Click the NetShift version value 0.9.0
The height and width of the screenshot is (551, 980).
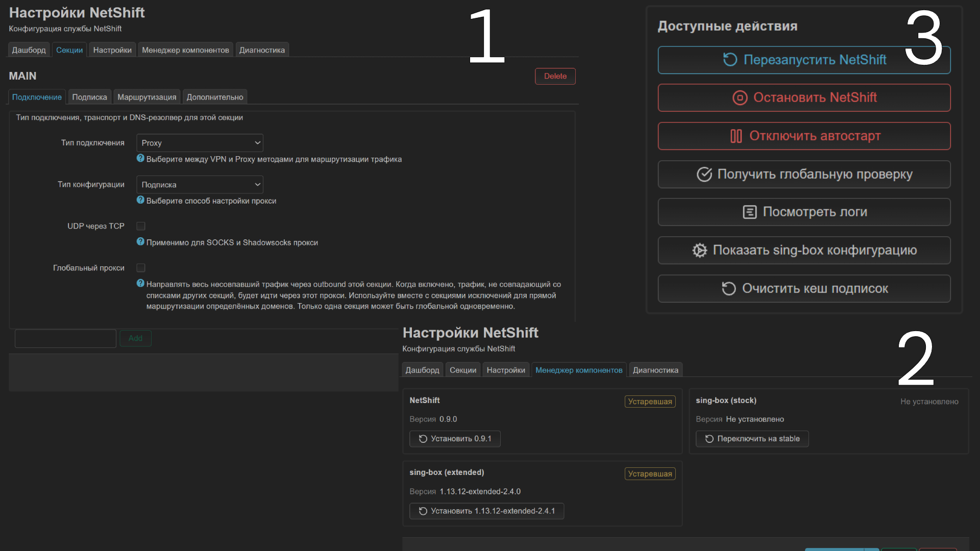tap(448, 419)
